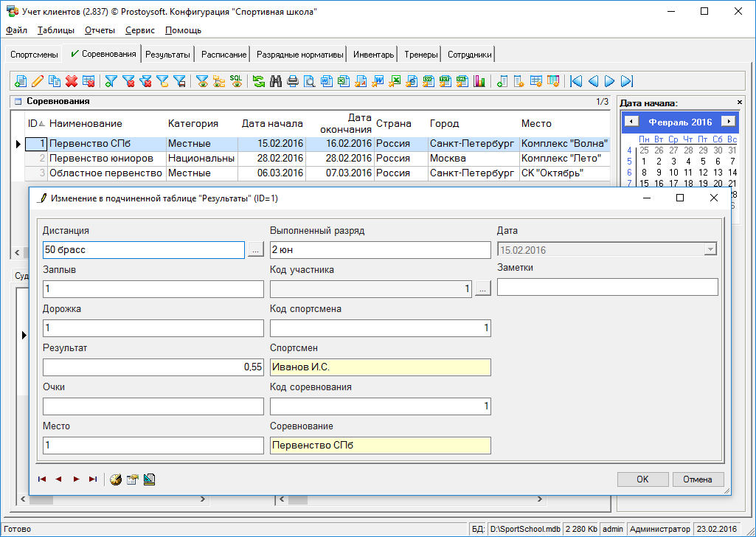Go to previous month in calendar
The height and width of the screenshot is (537, 756).
pyautogui.click(x=631, y=122)
